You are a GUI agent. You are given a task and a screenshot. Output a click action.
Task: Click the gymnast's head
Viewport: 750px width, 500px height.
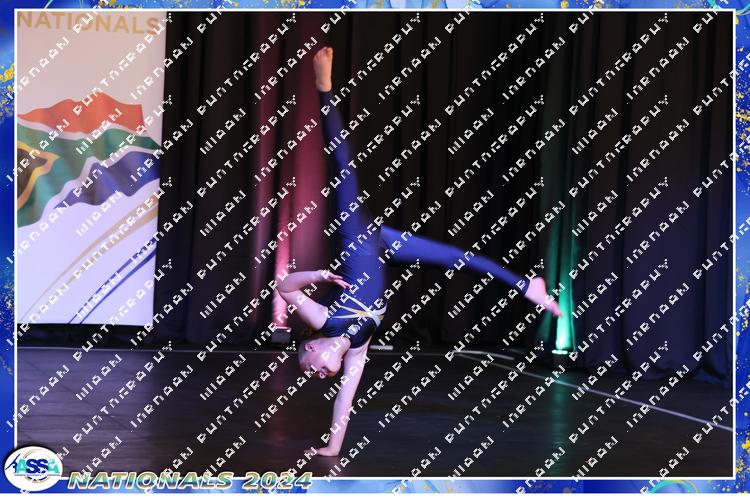pyautogui.click(x=310, y=352)
